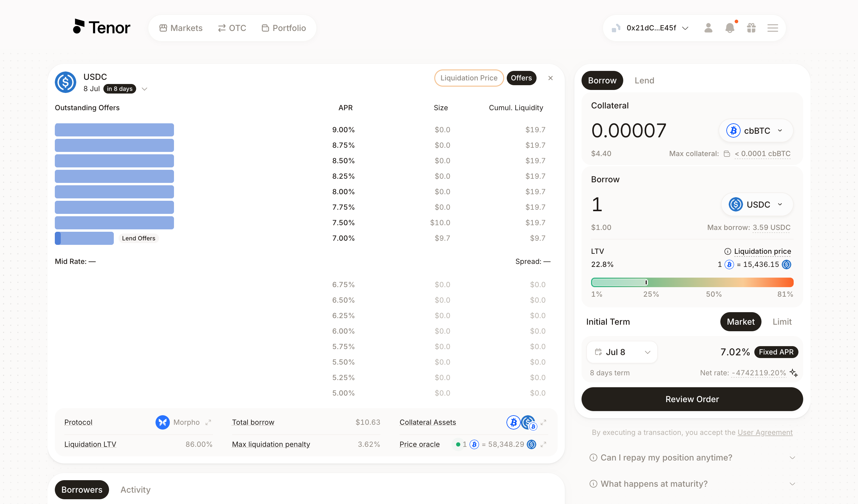Viewport: 858px width, 504px height.
Task: Switch to the Borrow tab
Action: 602,80
